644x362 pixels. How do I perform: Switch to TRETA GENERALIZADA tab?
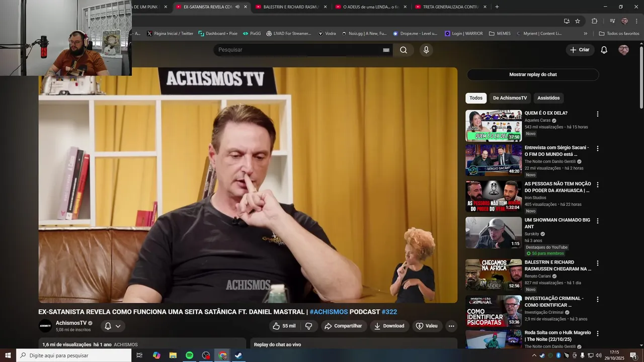click(x=451, y=7)
